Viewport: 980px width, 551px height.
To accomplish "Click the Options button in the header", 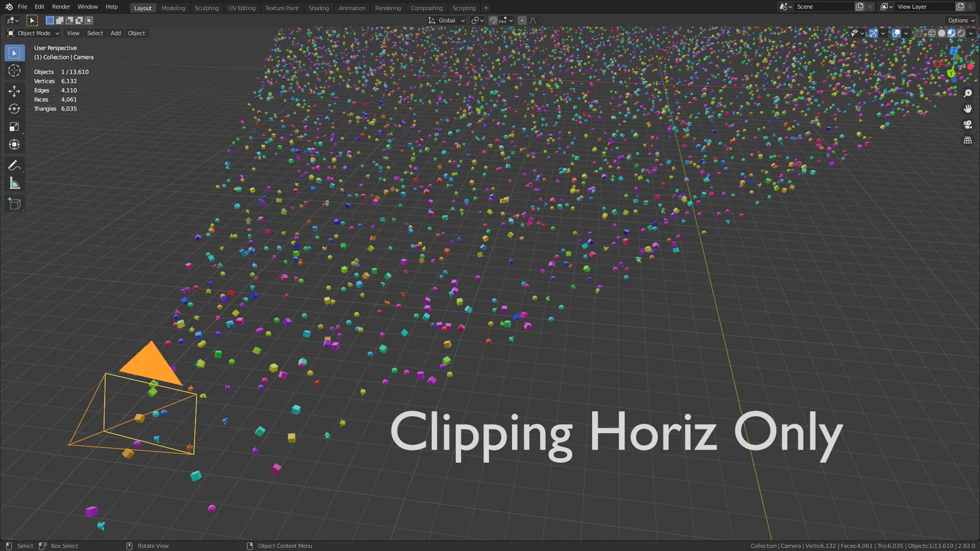I will coord(959,20).
